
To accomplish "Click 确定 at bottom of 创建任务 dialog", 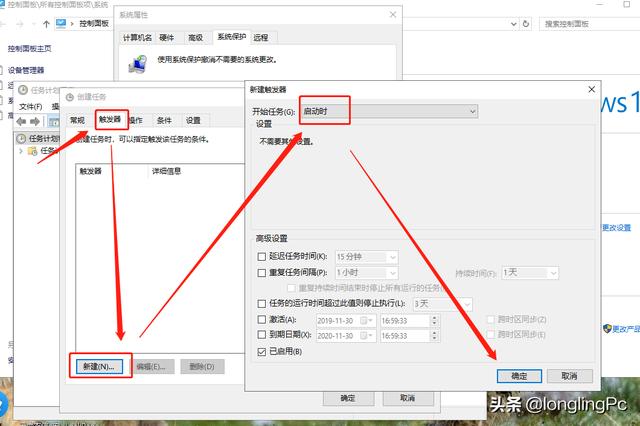I will coord(348,398).
